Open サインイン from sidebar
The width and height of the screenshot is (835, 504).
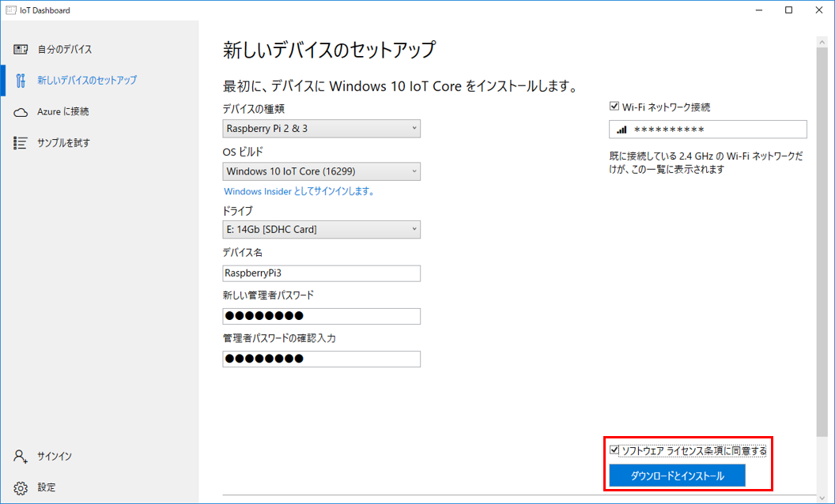(x=100, y=456)
